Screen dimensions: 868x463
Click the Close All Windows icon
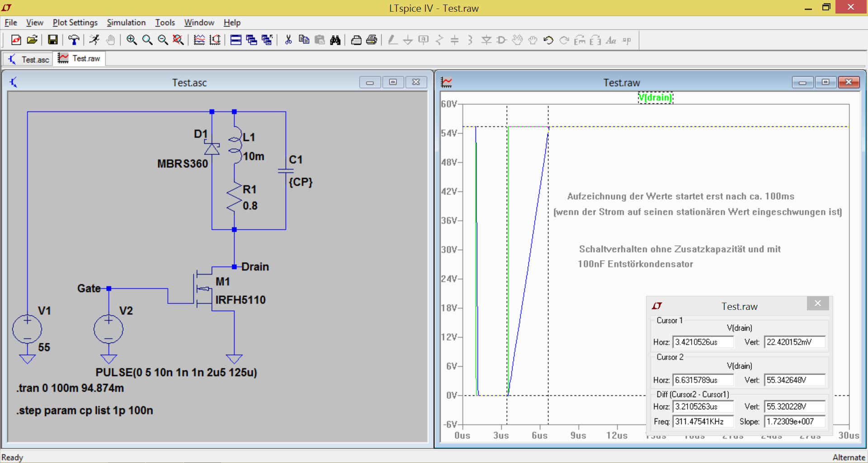(x=267, y=40)
